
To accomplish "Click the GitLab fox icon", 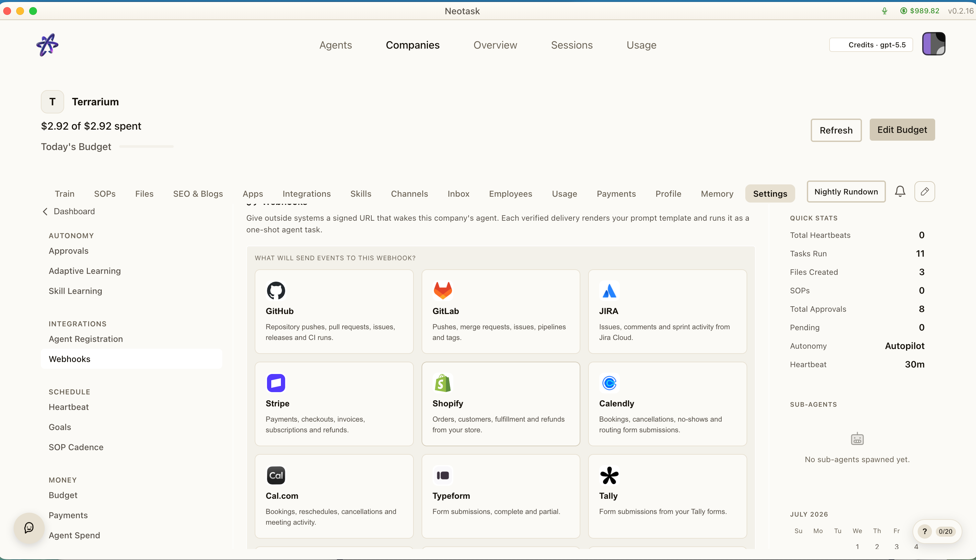I will (x=443, y=290).
